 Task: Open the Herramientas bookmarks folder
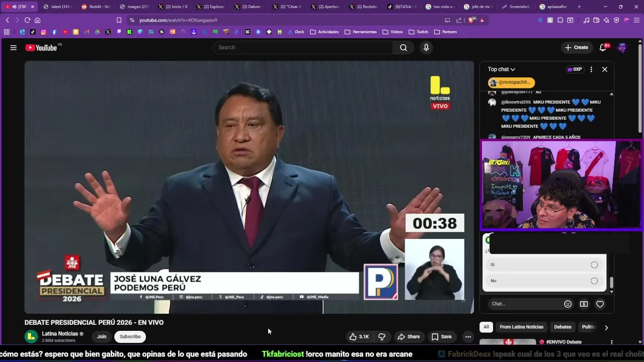coord(361,32)
